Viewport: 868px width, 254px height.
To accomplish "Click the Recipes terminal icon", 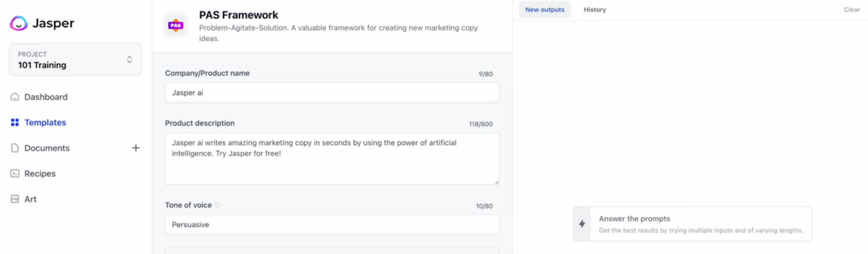I will (x=15, y=173).
